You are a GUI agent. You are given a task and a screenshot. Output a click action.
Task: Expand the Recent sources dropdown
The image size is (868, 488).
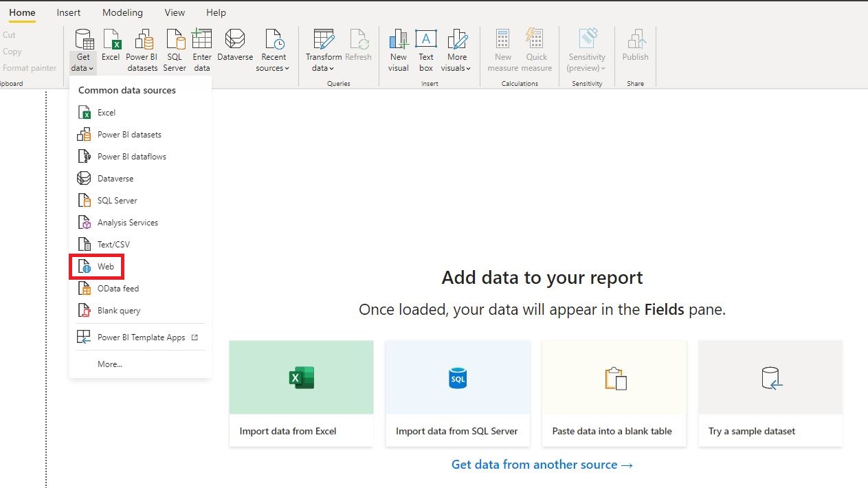coord(274,51)
